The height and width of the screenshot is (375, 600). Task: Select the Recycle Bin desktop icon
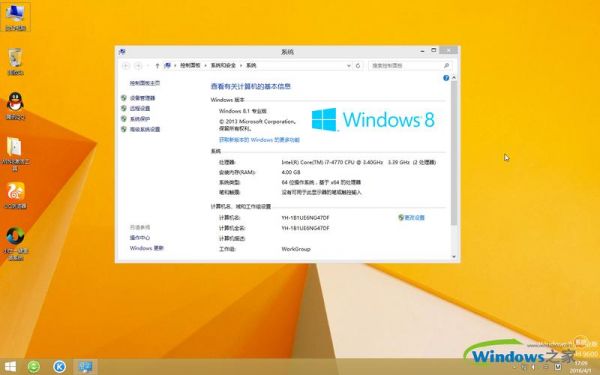point(15,61)
